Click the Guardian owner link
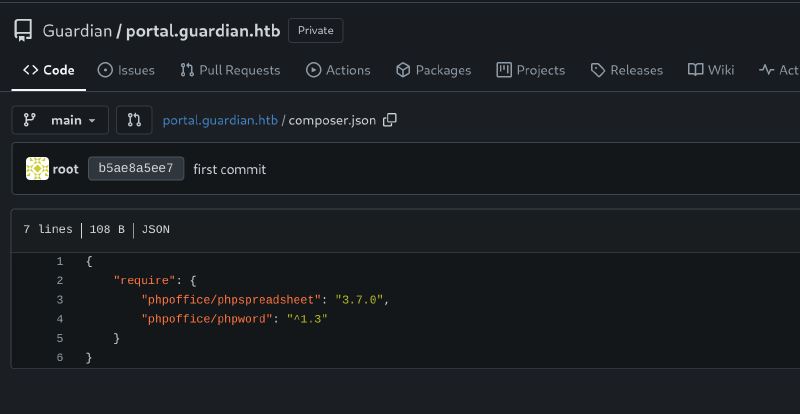The width and height of the screenshot is (800, 414). coord(77,31)
